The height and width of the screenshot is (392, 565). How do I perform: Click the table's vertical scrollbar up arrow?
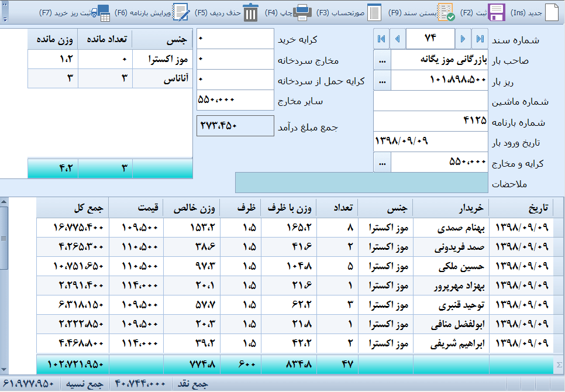4,202
